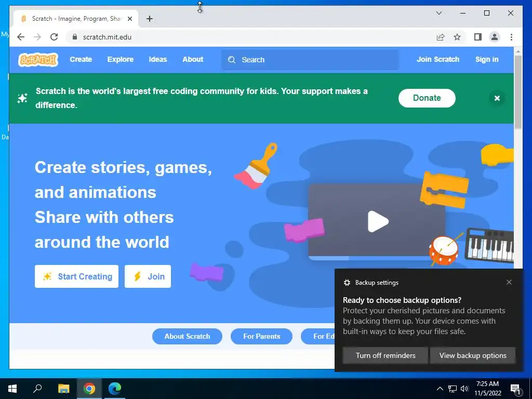Close the Scratch browser tab

(129, 19)
